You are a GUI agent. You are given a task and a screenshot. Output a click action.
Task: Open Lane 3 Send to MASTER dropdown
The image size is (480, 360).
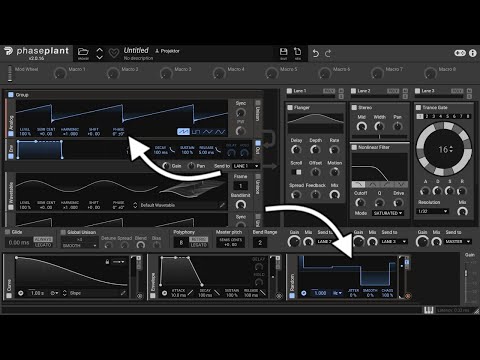coord(458,241)
